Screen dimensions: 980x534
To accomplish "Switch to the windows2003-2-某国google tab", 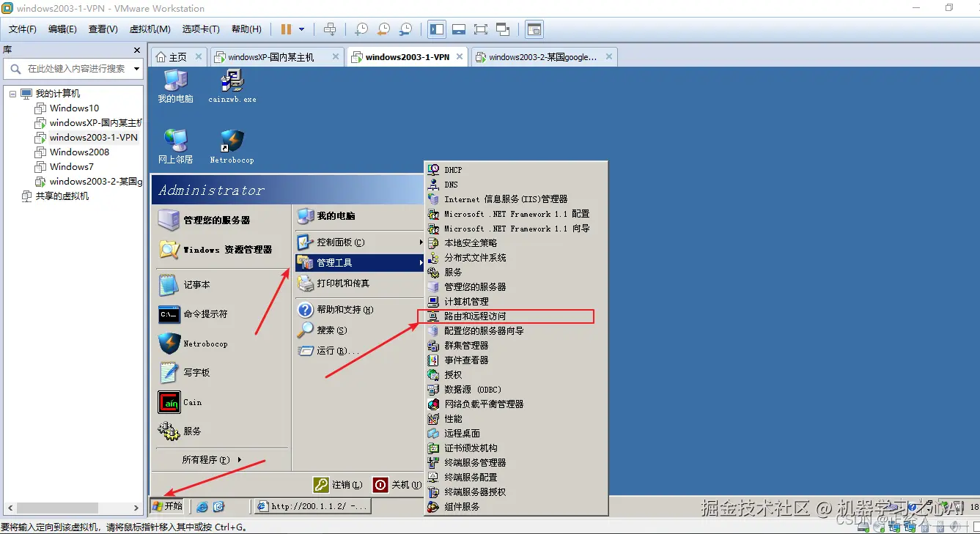I will (x=542, y=56).
